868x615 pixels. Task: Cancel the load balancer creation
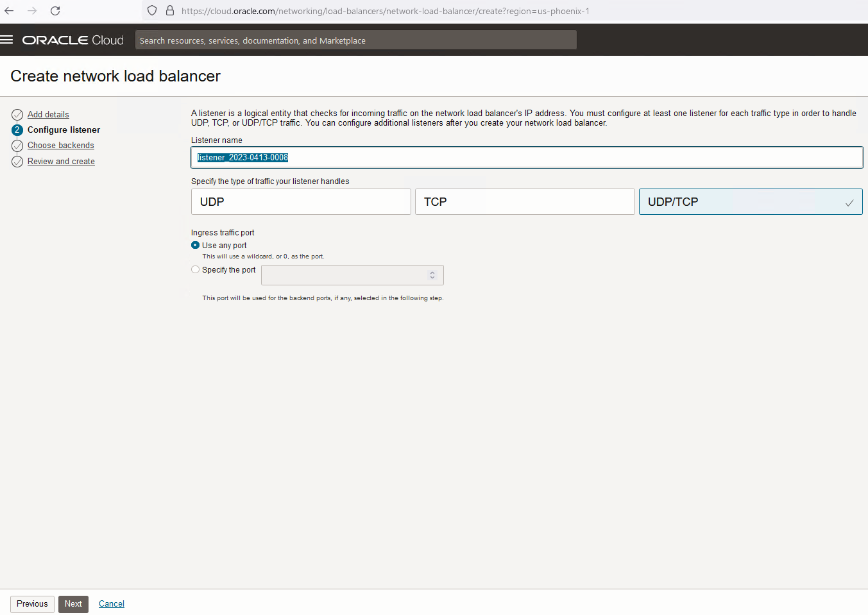112,604
